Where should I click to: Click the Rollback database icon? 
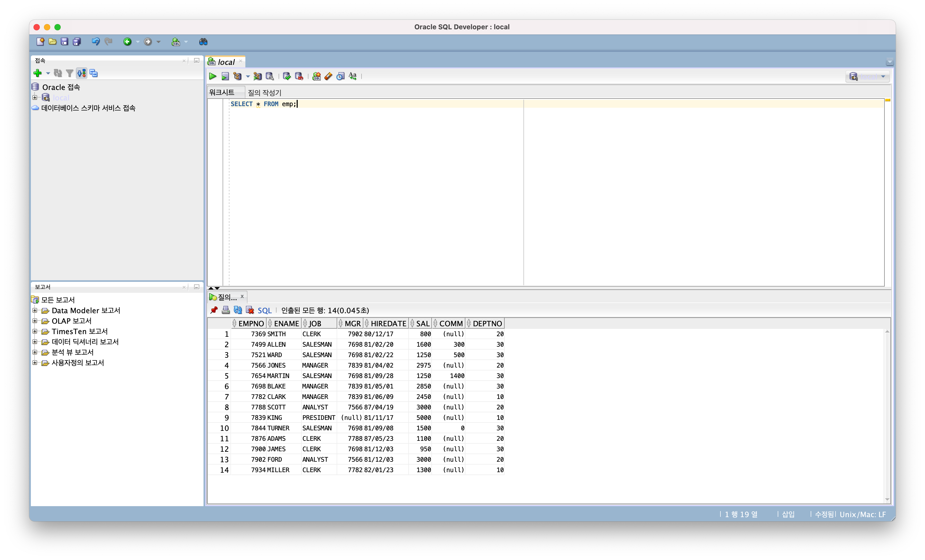(x=299, y=76)
